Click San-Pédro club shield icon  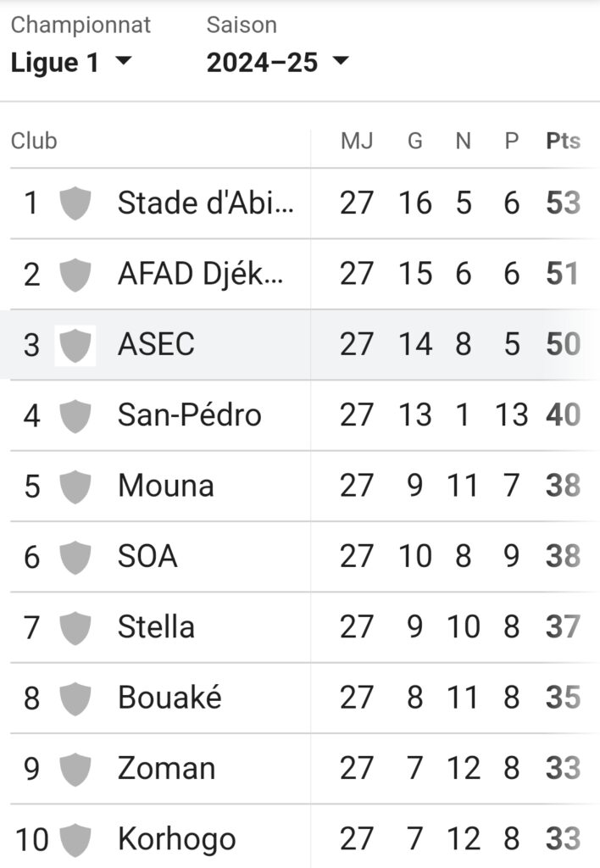pos(75,415)
